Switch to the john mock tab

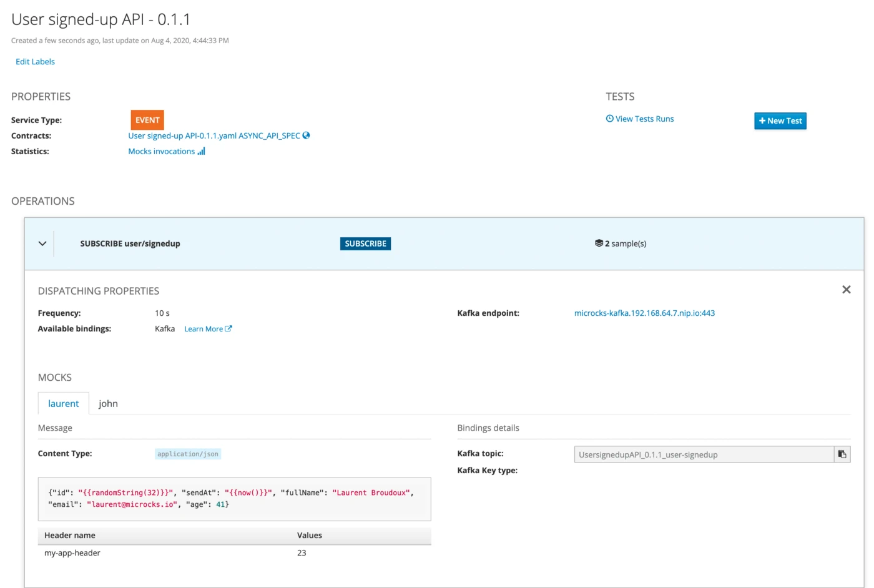coord(108,404)
